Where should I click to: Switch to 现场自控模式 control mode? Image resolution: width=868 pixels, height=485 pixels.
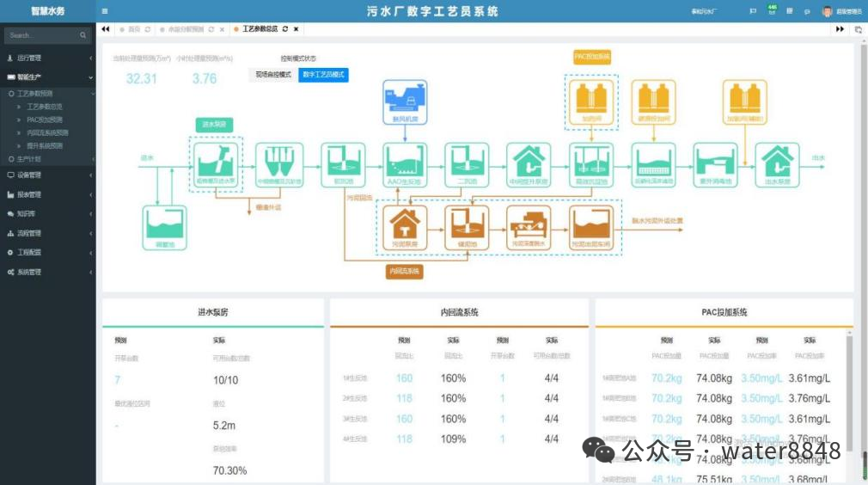[x=273, y=75]
